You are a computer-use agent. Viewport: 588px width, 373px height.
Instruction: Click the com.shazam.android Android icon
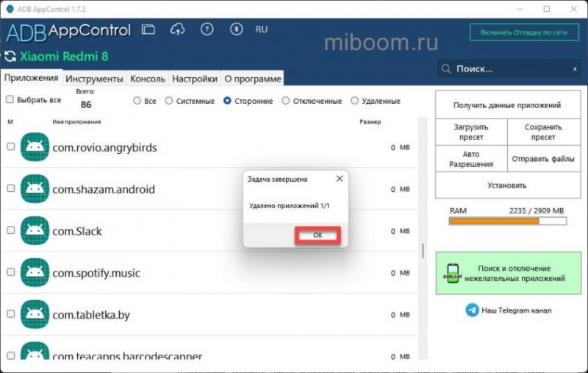click(x=35, y=189)
